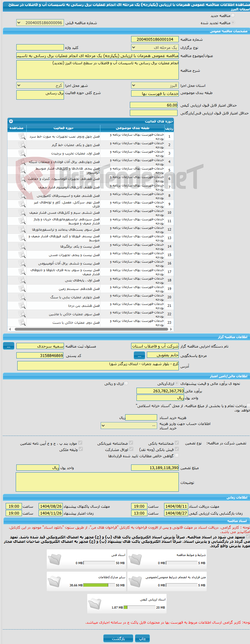Screen dimensions: 250x644
Task: Open the سایر مدارک/اطلاعات folder icon
Action: coord(55,582)
